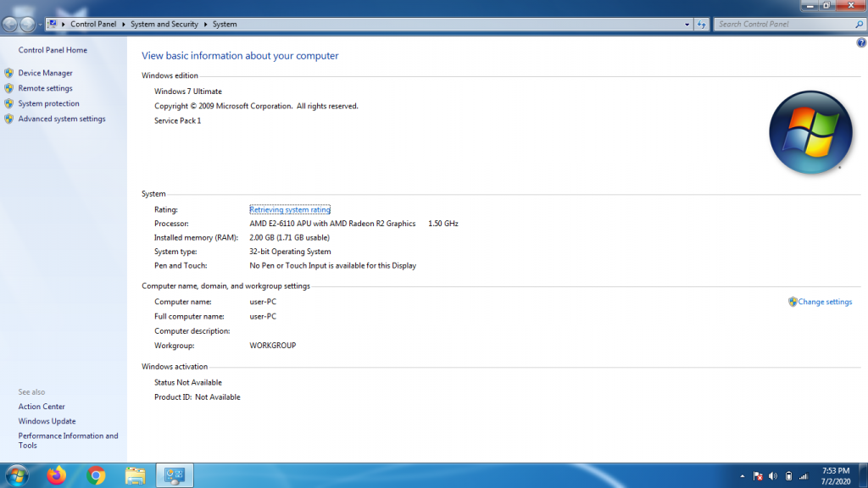The height and width of the screenshot is (488, 868).
Task: Go to Control Panel breadcrumb
Action: 93,25
